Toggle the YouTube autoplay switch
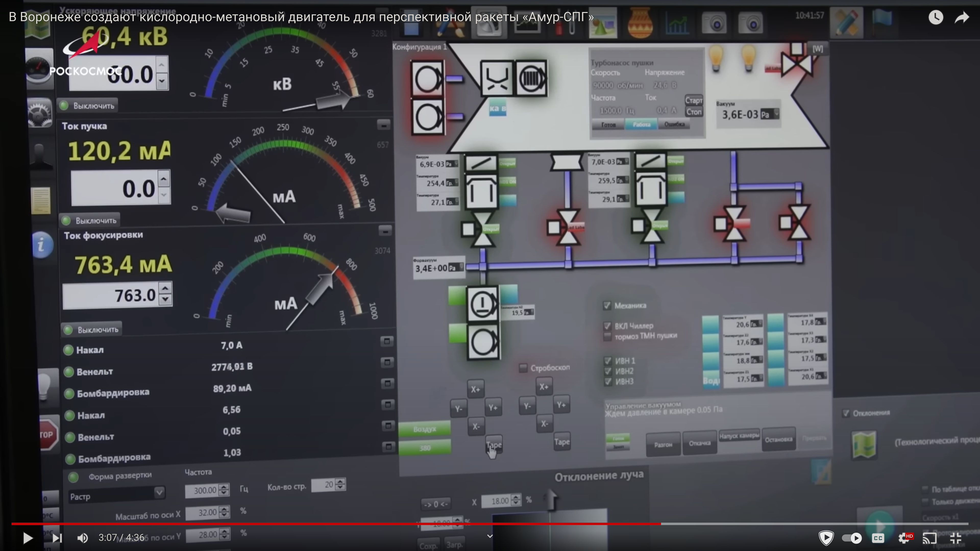 coord(852,538)
